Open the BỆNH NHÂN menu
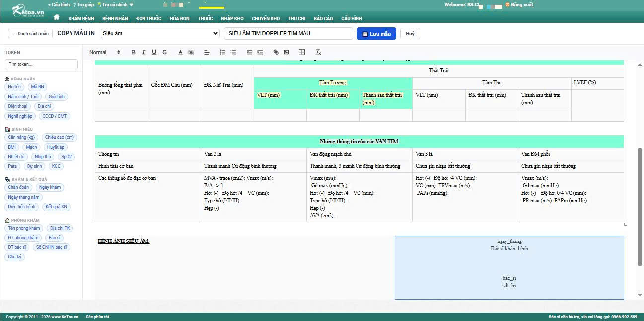The height and width of the screenshot is (321, 644). click(x=115, y=18)
